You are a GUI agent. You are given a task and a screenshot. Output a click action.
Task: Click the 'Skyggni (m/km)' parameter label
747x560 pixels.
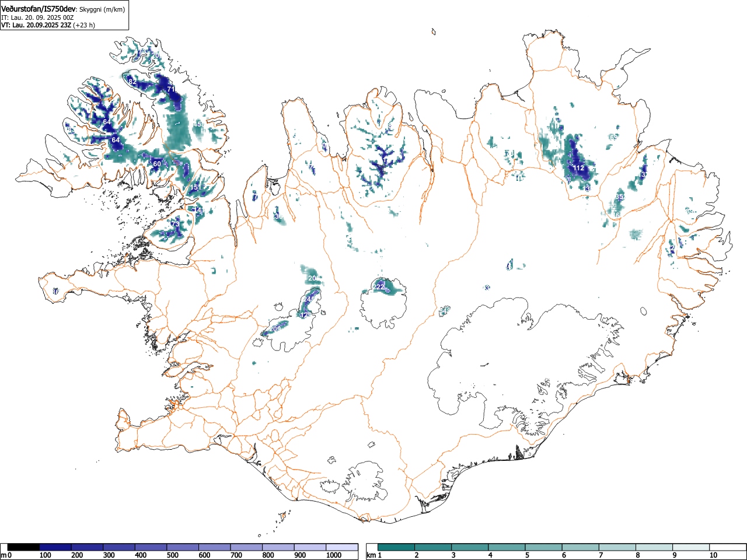pos(102,9)
